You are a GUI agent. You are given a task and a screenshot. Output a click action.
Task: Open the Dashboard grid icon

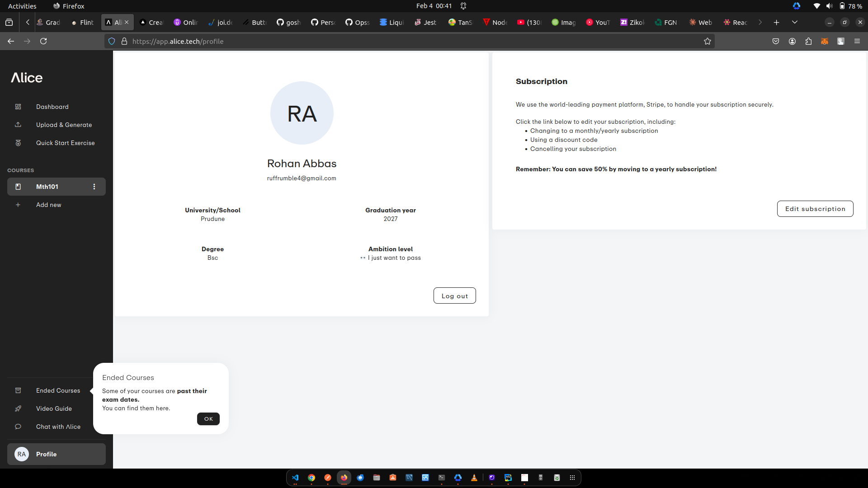pos(18,107)
